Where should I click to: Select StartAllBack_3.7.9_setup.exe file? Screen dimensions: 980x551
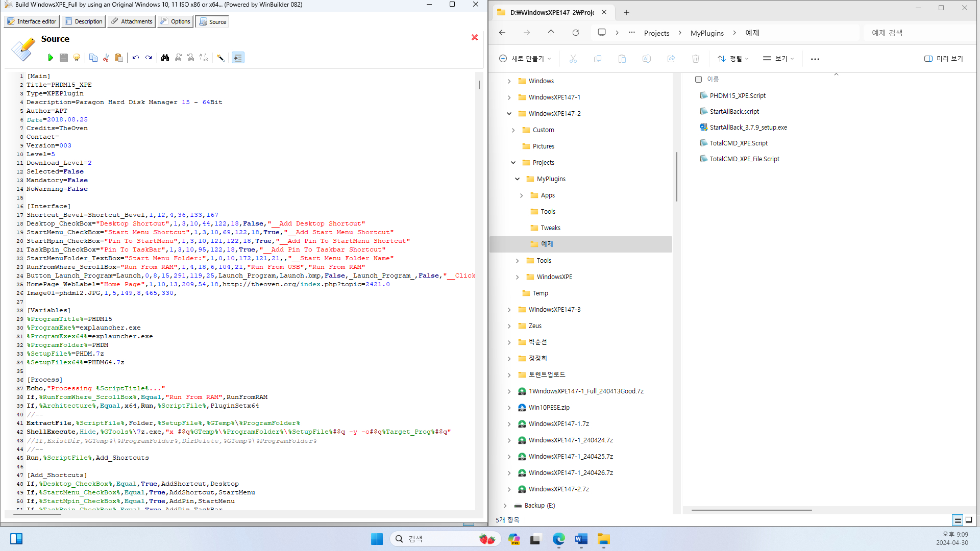point(748,127)
